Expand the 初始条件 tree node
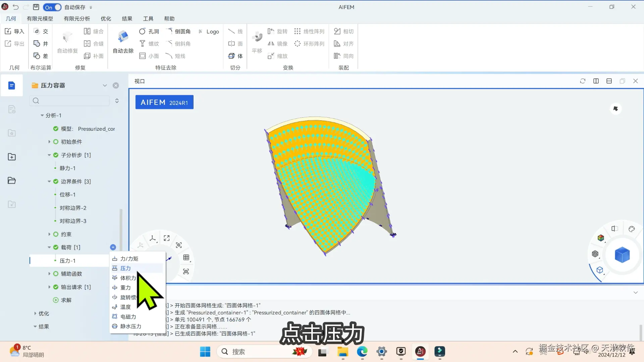The height and width of the screenshot is (362, 644). (49, 142)
